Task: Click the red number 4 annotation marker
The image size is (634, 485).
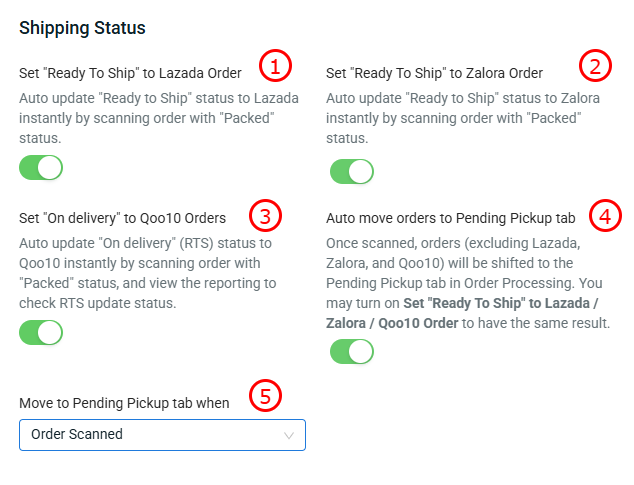Action: tap(604, 215)
